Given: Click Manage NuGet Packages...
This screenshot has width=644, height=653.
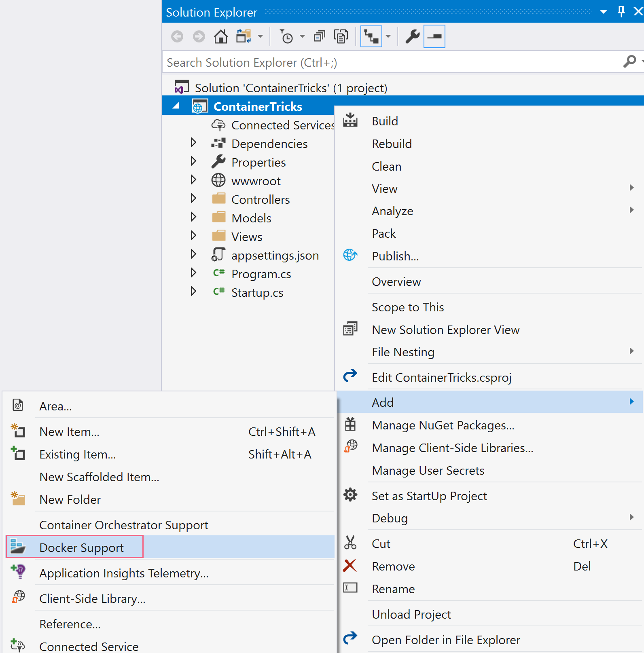Looking at the screenshot, I should click(x=489, y=425).
